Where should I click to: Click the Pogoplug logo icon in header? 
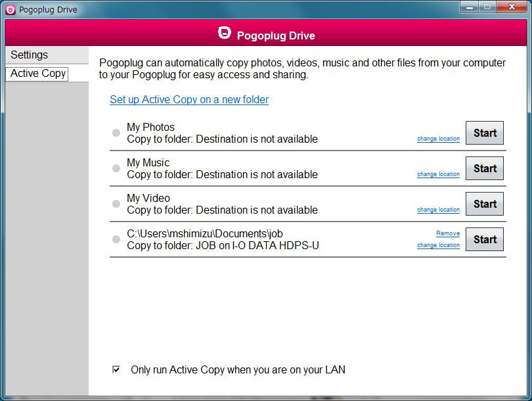[224, 33]
